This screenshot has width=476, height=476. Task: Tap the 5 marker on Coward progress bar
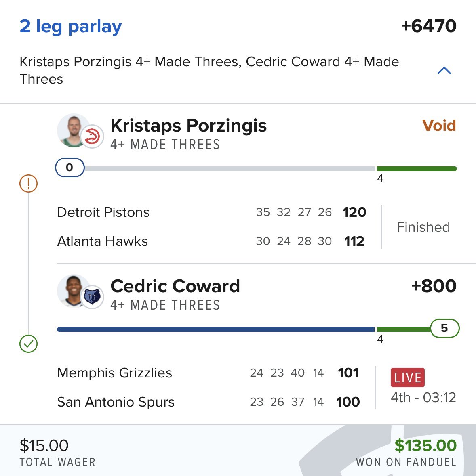tap(444, 328)
